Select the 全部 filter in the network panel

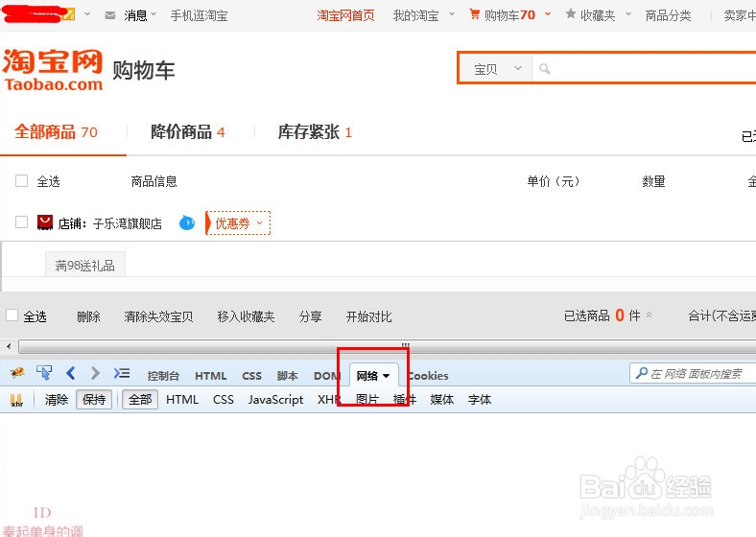tap(140, 400)
